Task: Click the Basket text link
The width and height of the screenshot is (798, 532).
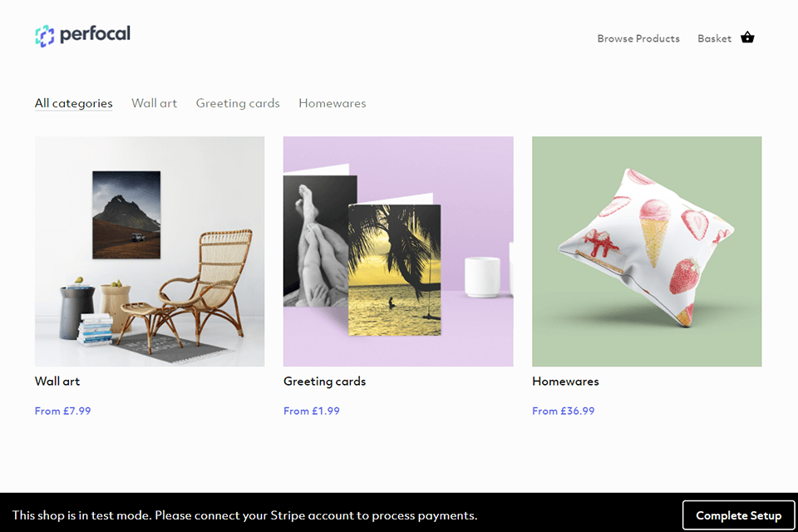Action: (714, 38)
